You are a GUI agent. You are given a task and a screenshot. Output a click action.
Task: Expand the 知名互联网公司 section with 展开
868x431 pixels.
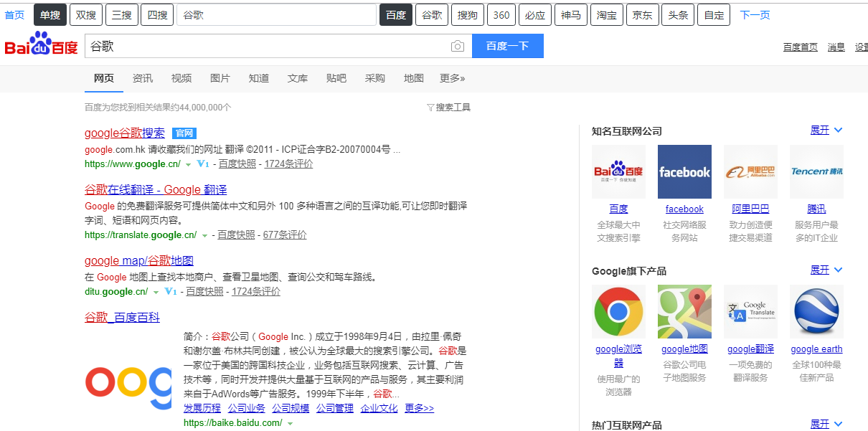point(826,130)
